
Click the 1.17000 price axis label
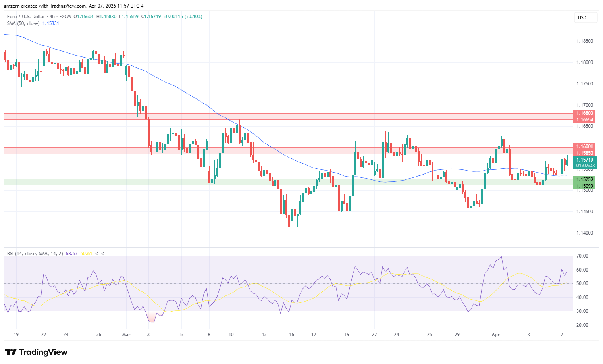(585, 105)
